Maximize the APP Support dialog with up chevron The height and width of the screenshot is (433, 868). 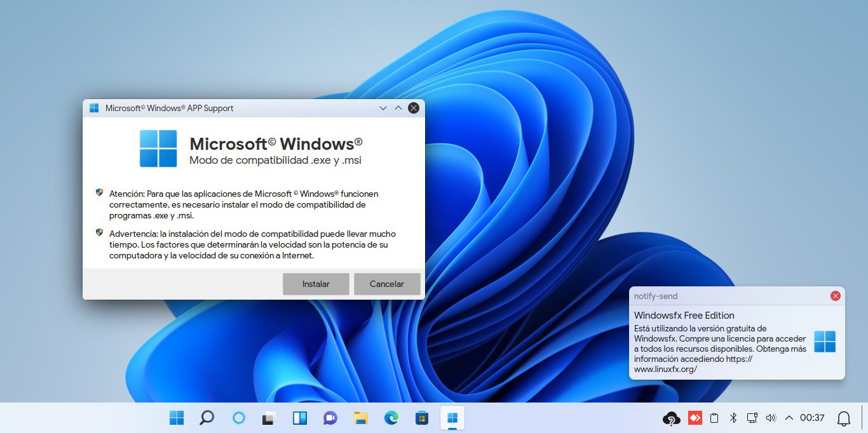[398, 108]
